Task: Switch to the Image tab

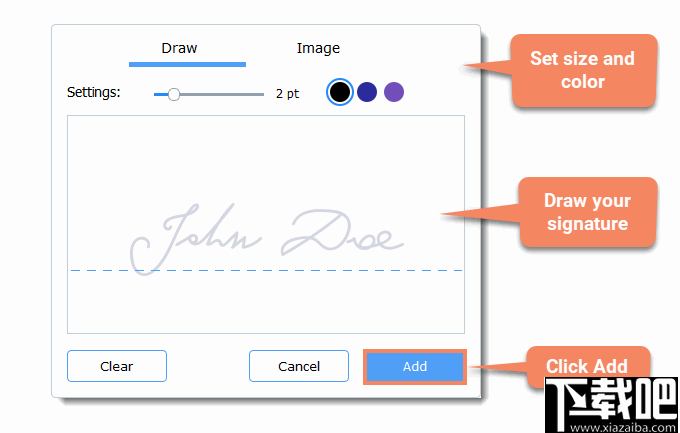Action: pos(318,48)
